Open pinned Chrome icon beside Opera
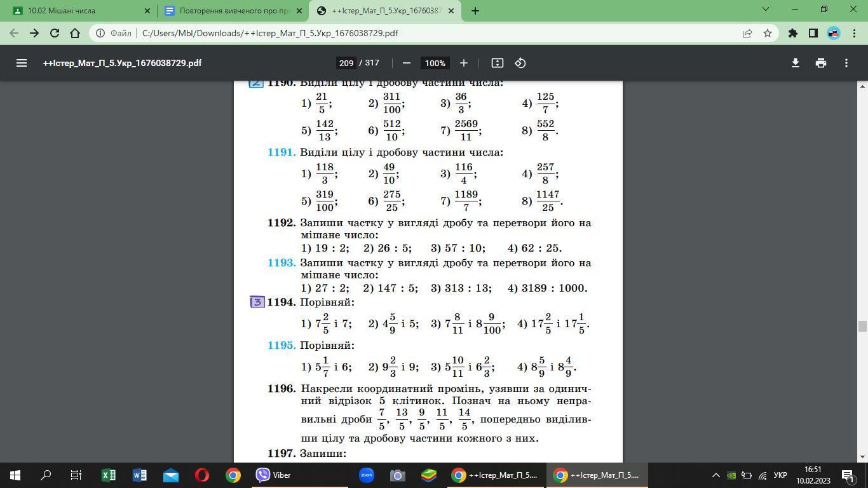 click(x=233, y=475)
